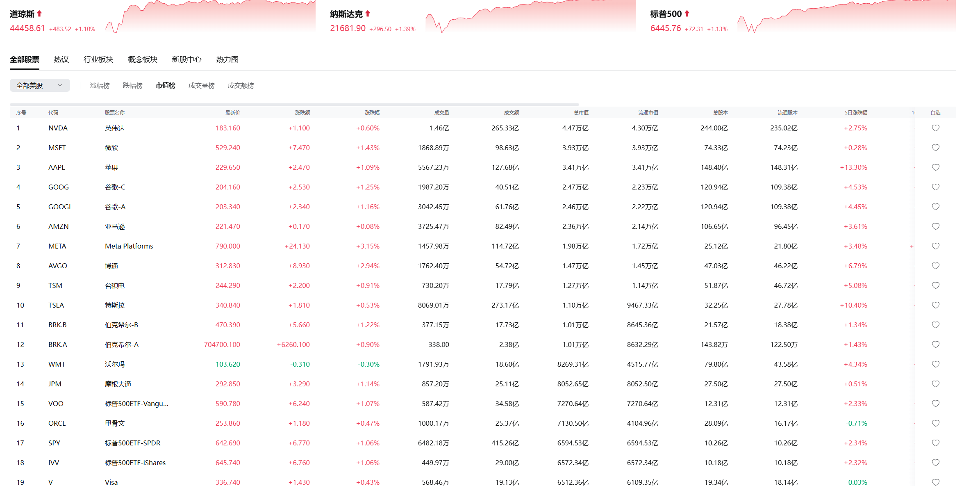Open Meta Platforms stock name

pyautogui.click(x=129, y=246)
